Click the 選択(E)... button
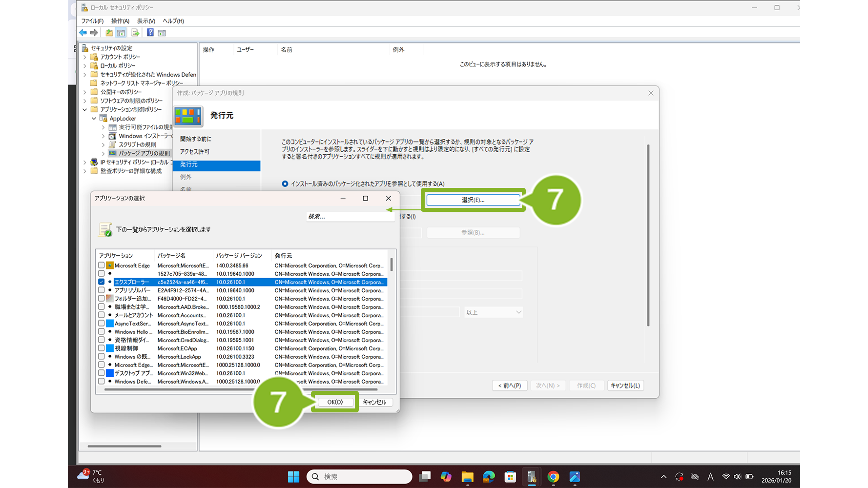Viewport: 868px width, 488px height. [x=473, y=200]
